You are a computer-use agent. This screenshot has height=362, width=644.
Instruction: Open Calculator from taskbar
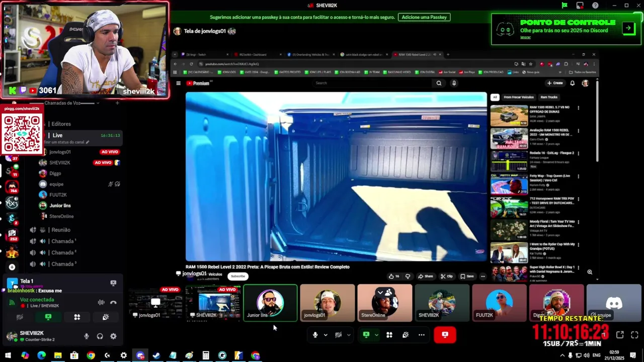point(206,355)
